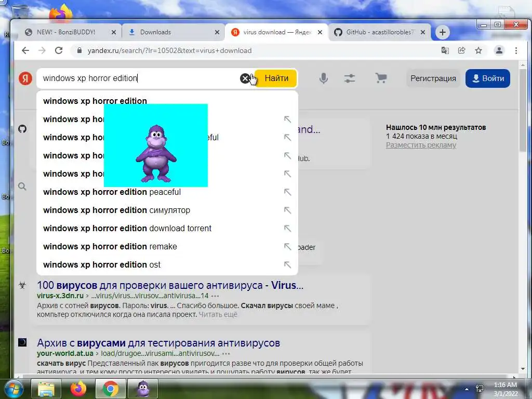Select the virus download Yandex tab
The height and width of the screenshot is (399, 532).
click(277, 32)
